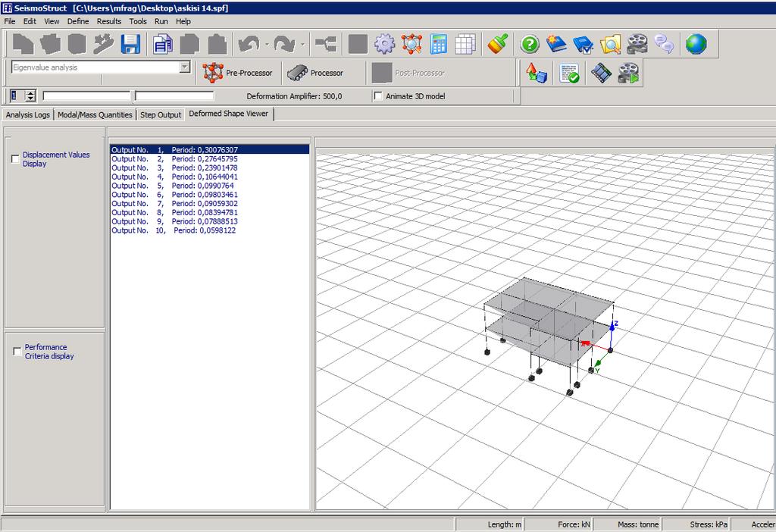Screen dimensions: 776x532
Task: Select Output No. 5 period 0,0990764
Action: click(x=209, y=186)
